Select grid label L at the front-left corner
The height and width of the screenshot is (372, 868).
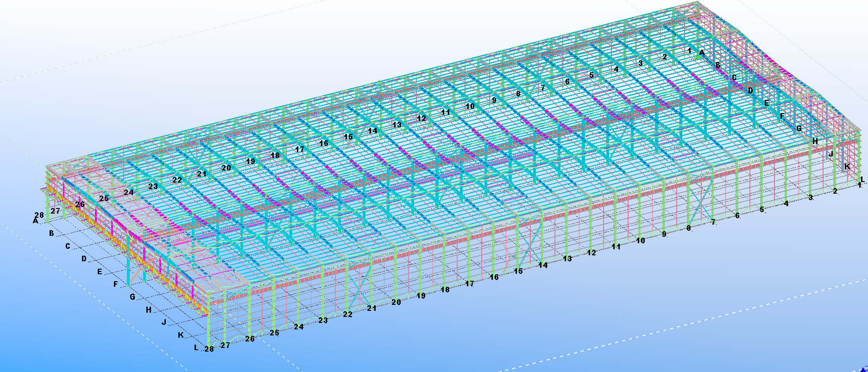pos(196,347)
